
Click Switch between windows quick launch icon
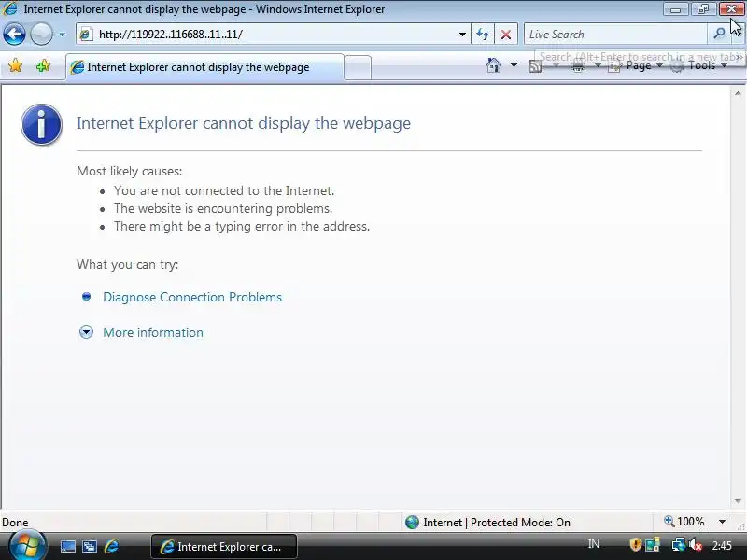pos(90,546)
